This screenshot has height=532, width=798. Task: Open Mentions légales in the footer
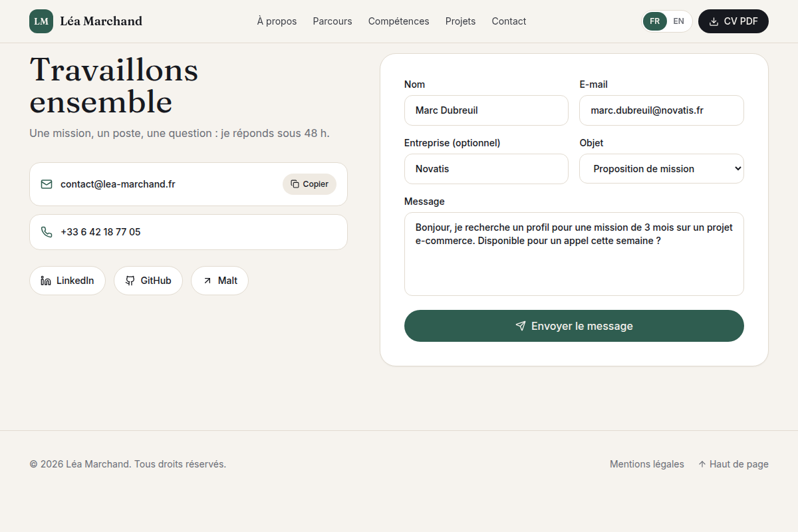click(647, 464)
